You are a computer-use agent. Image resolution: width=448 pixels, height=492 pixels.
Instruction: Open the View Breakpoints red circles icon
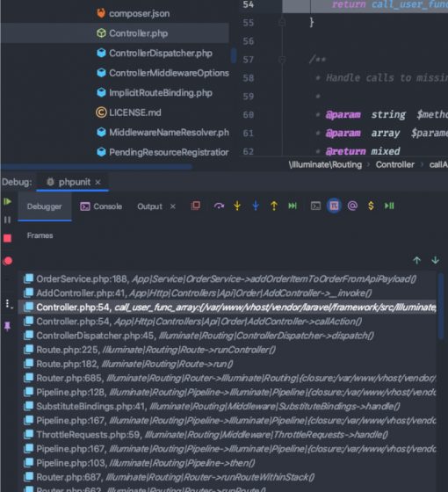[x=7, y=261]
